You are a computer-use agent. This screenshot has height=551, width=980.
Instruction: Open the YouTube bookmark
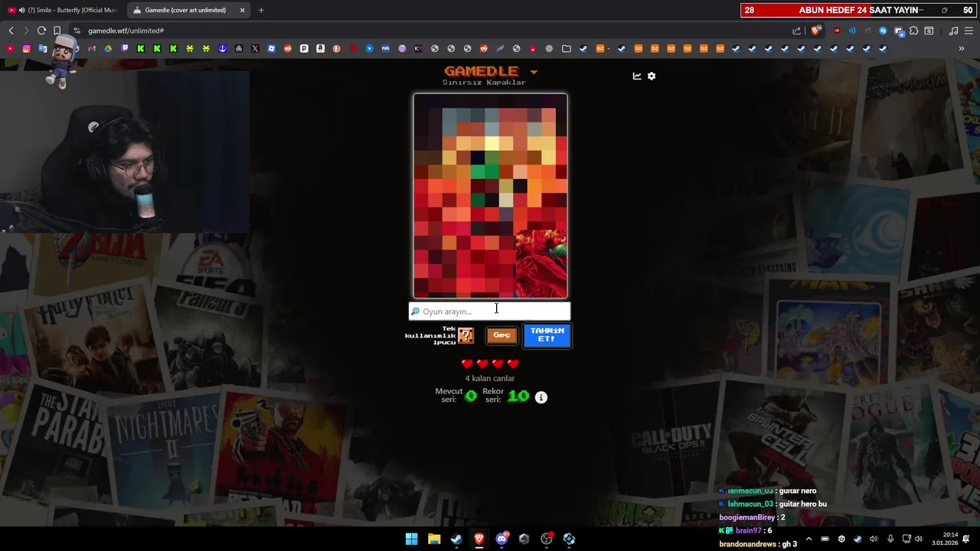(10, 48)
